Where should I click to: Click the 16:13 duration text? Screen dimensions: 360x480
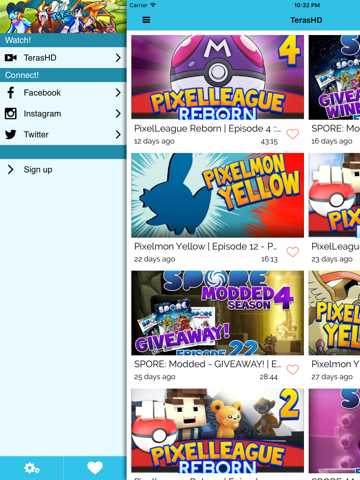[x=269, y=259]
